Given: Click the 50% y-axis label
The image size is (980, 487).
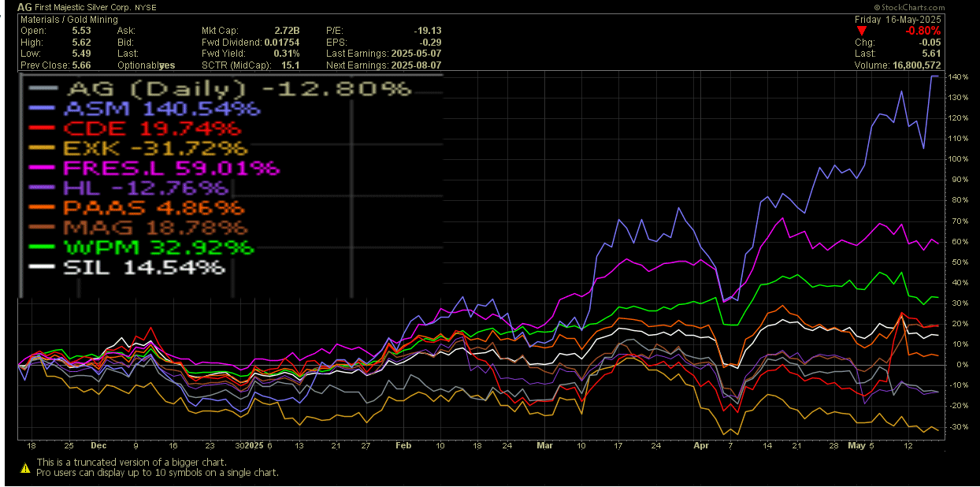Looking at the screenshot, I should [961, 262].
